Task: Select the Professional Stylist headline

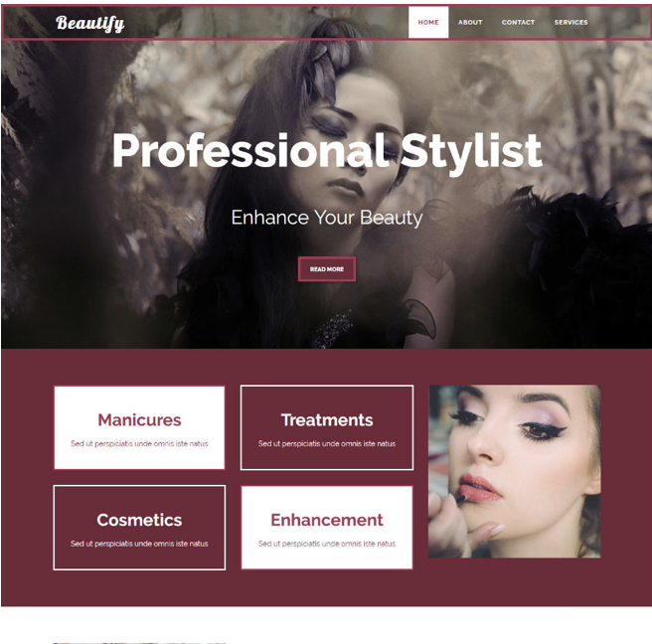Action: pyautogui.click(x=327, y=150)
